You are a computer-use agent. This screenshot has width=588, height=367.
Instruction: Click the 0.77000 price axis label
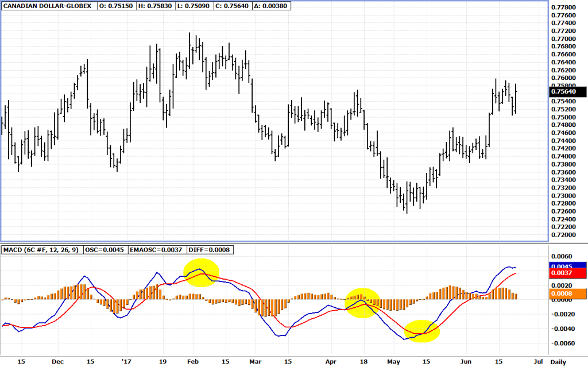click(564, 39)
